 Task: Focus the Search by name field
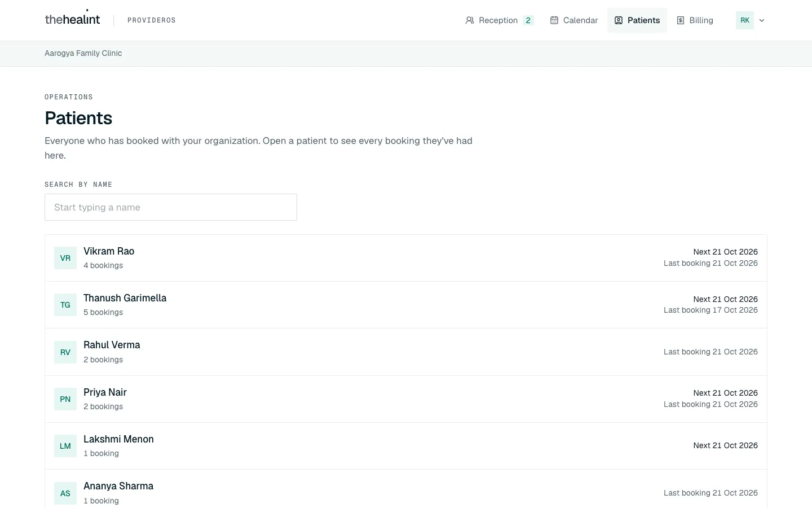[171, 207]
